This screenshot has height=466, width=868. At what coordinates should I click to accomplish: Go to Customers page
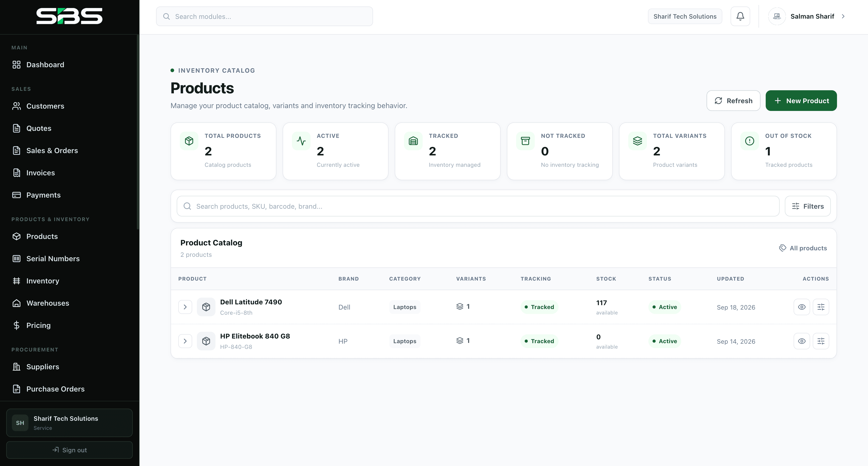click(69, 106)
